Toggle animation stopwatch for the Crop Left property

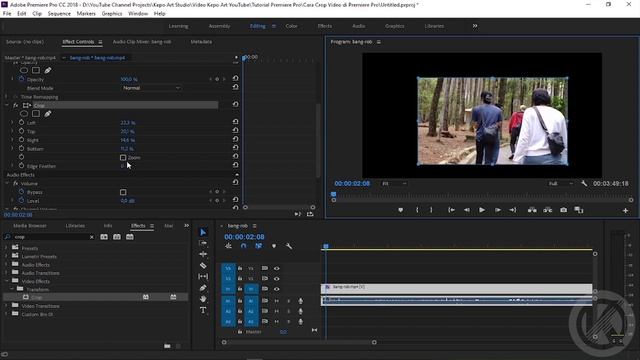22,122
